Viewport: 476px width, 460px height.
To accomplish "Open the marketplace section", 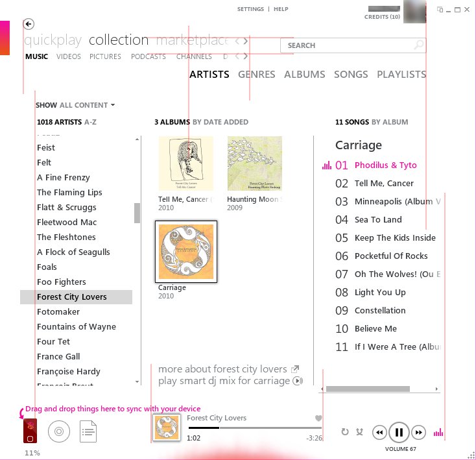I will (192, 40).
